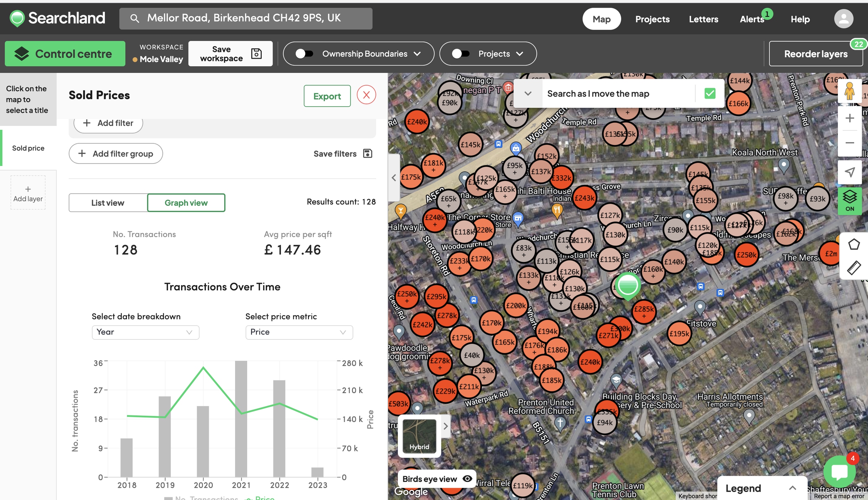Image resolution: width=868 pixels, height=500 pixels.
Task: Open the live chat bubble
Action: pos(839,471)
